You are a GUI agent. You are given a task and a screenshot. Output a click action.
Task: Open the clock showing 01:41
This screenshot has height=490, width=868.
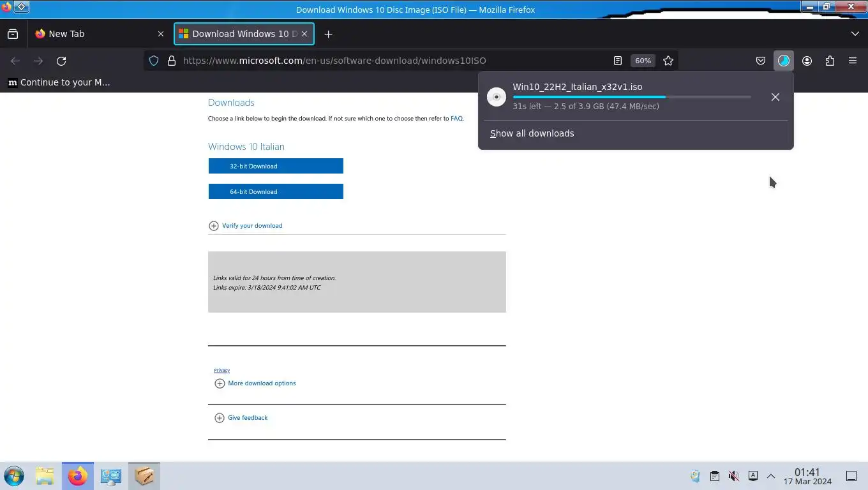click(x=807, y=477)
